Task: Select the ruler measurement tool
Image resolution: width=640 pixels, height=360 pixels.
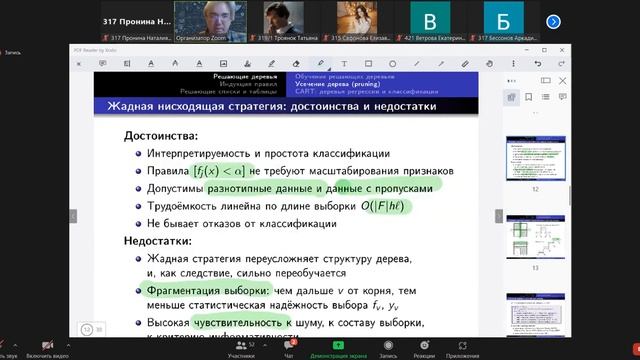Action: pos(465,64)
